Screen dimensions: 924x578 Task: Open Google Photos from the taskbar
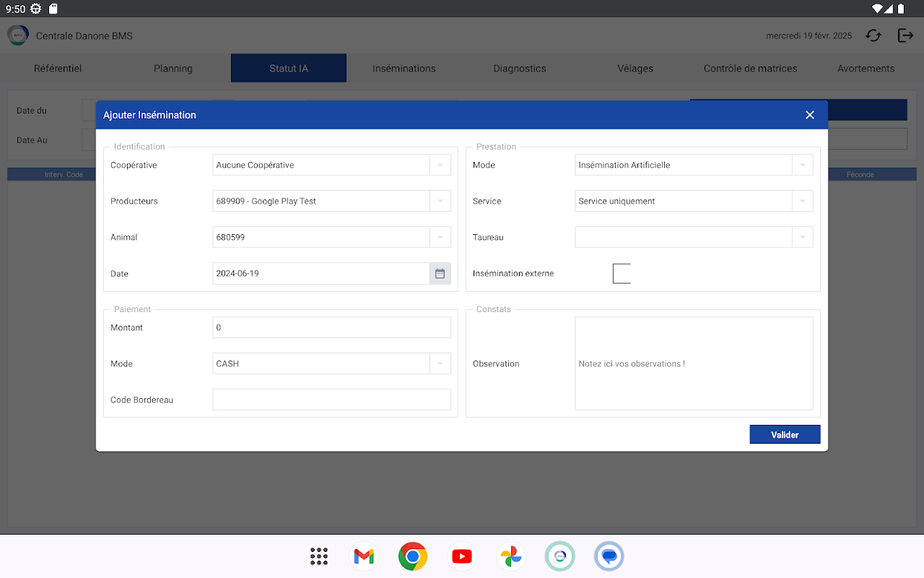511,556
